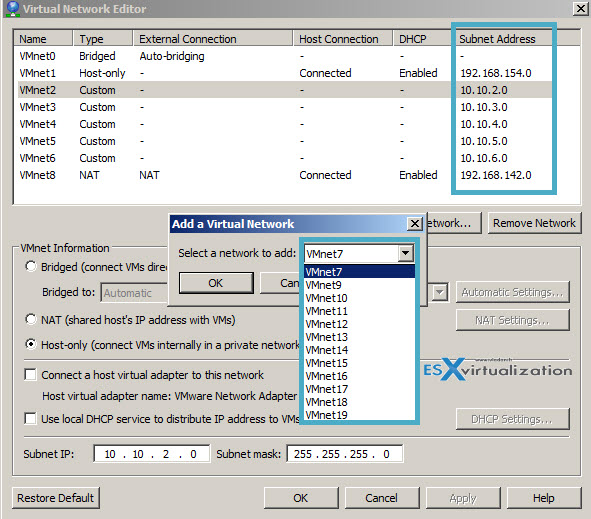Open the Select a network dropdown arrow

coord(406,253)
